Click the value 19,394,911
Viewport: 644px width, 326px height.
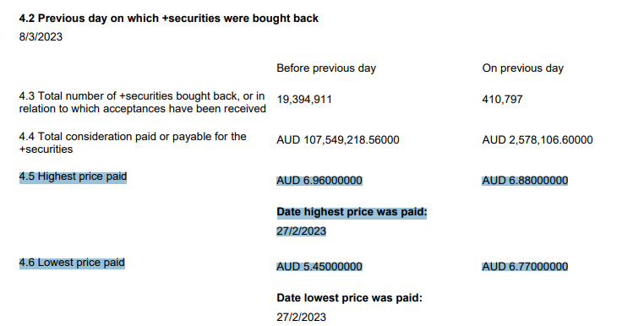pyautogui.click(x=304, y=100)
